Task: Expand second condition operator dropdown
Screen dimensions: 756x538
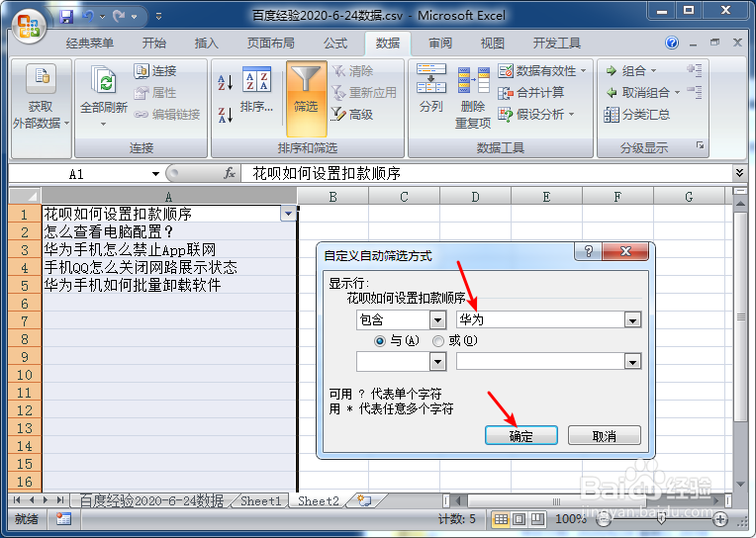Action: click(x=437, y=362)
